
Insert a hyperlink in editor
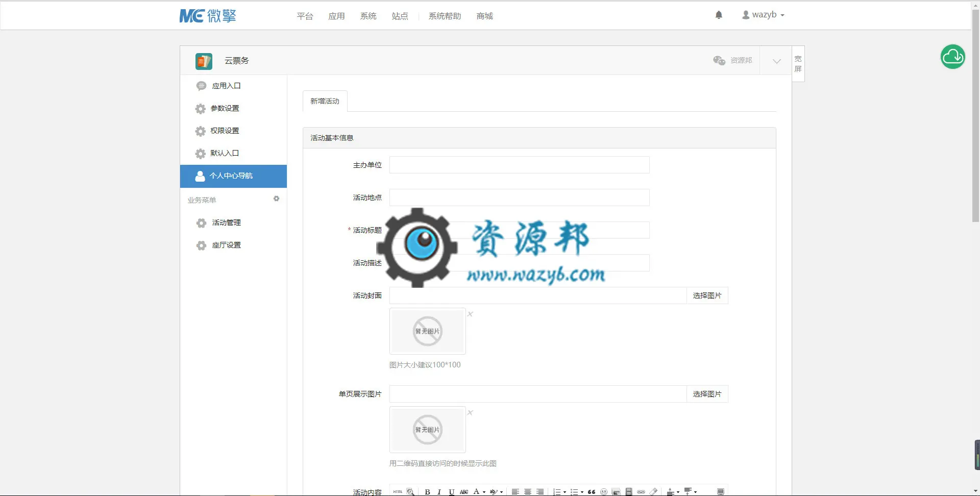pyautogui.click(x=641, y=492)
